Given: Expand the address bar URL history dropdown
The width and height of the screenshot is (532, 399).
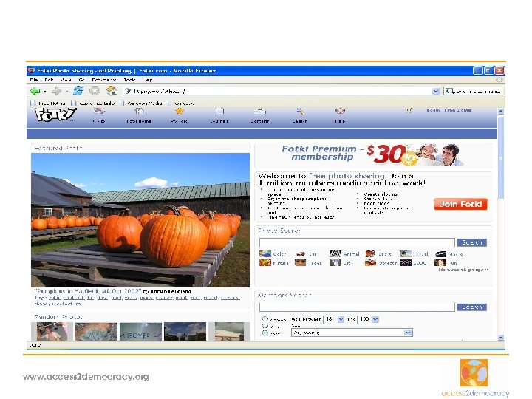Looking at the screenshot, I should (x=436, y=91).
